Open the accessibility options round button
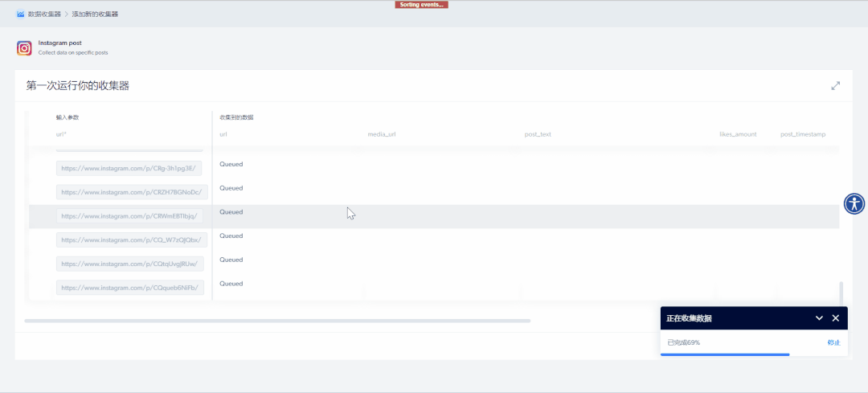 (854, 203)
